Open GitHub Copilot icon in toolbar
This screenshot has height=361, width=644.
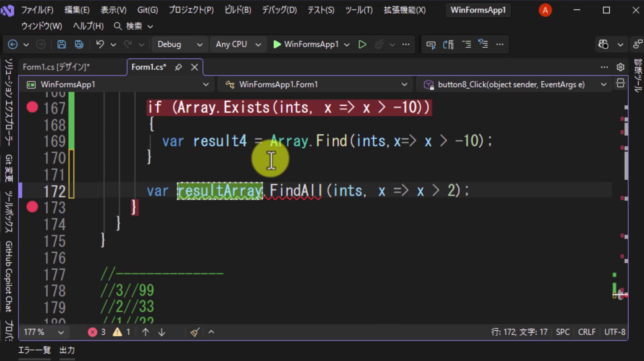[x=603, y=44]
